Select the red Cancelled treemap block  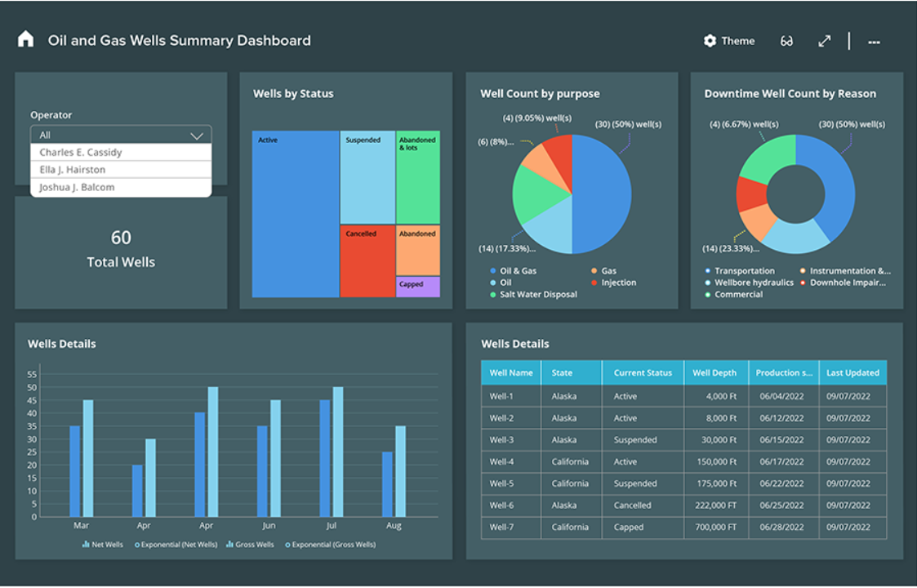367,261
